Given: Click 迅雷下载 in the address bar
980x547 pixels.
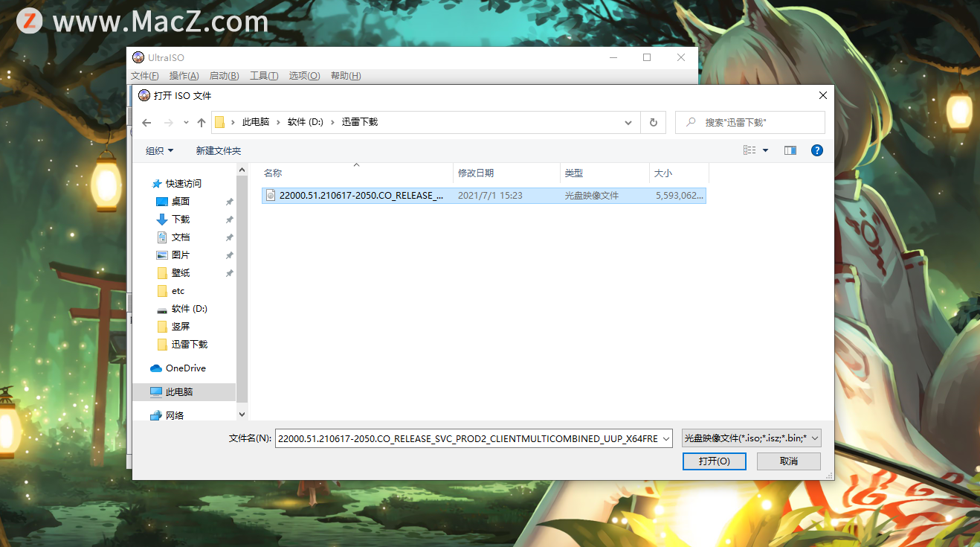Looking at the screenshot, I should 360,122.
